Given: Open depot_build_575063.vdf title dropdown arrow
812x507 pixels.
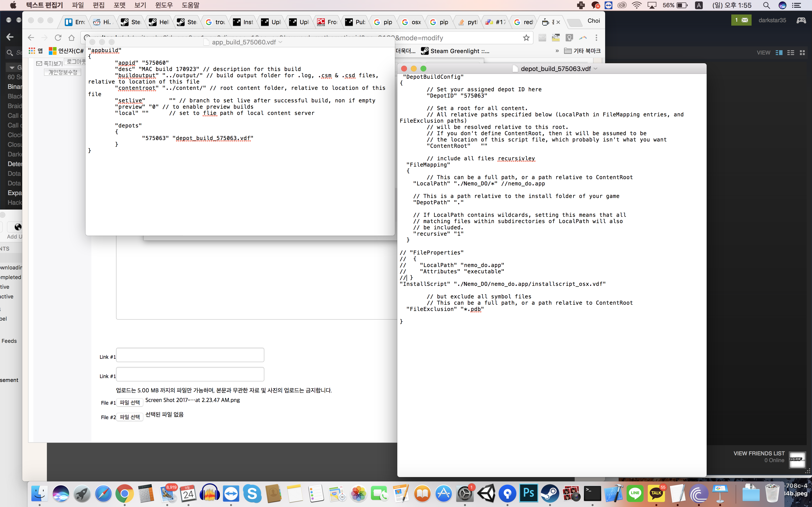Looking at the screenshot, I should [596, 69].
